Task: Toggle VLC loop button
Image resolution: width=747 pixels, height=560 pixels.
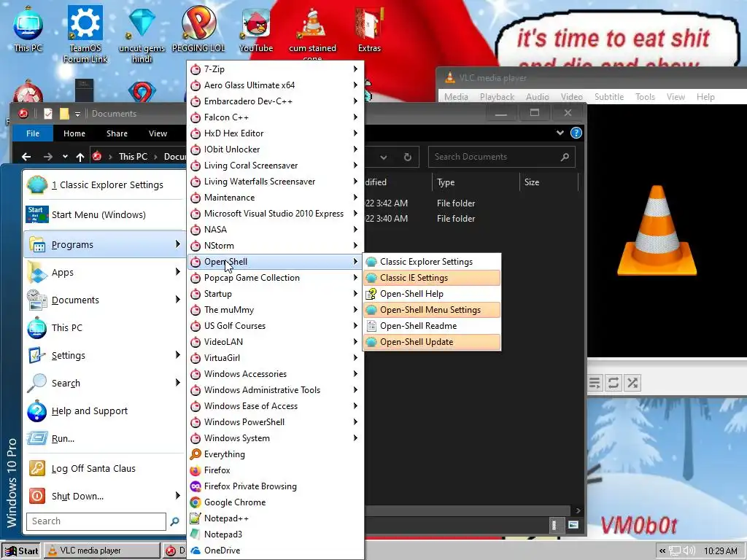Action: point(614,383)
